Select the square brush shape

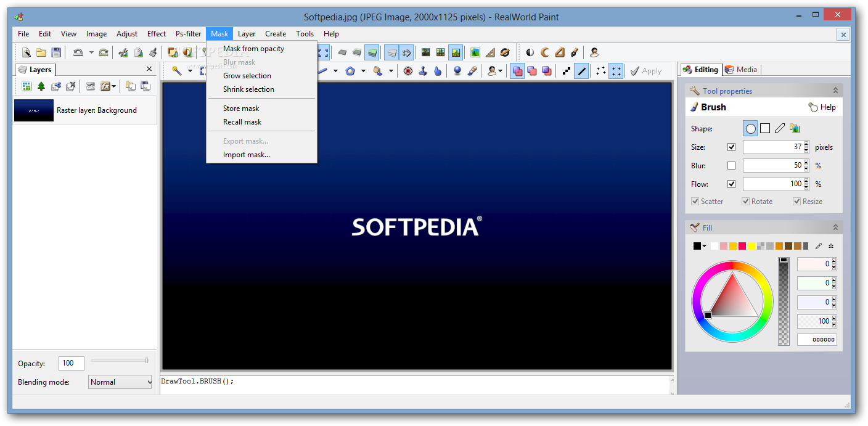coord(765,128)
